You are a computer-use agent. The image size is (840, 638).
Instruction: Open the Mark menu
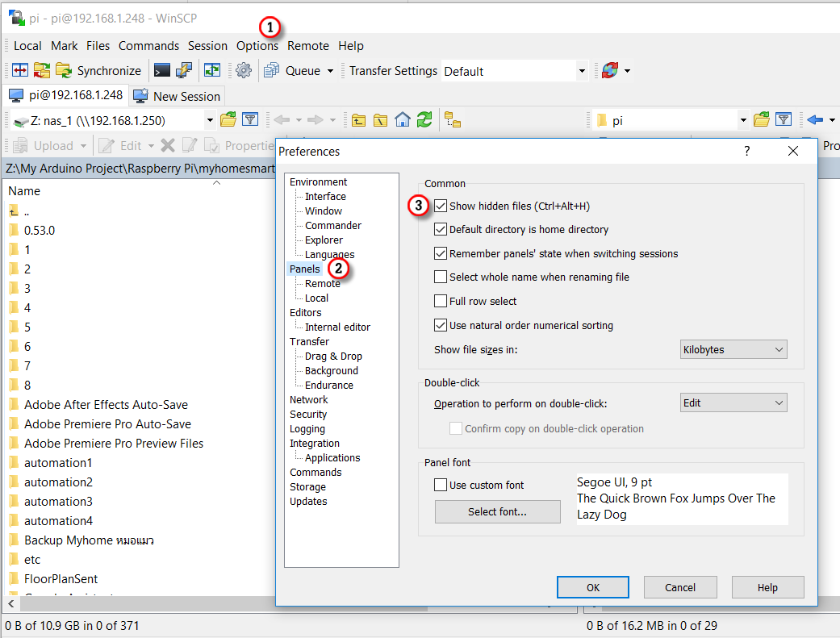tap(65, 46)
